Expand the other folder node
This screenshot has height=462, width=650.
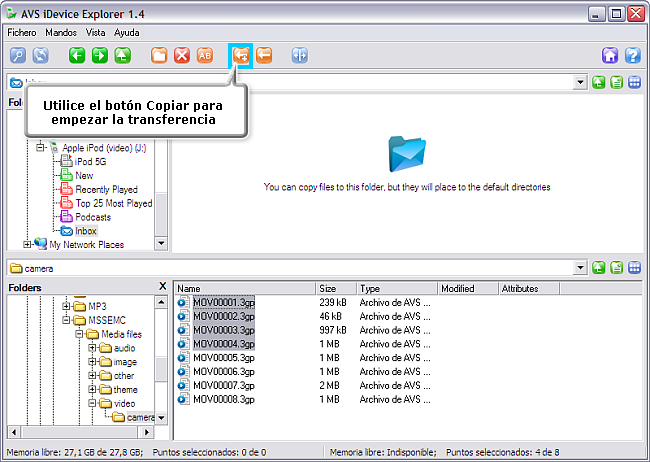tap(92, 375)
